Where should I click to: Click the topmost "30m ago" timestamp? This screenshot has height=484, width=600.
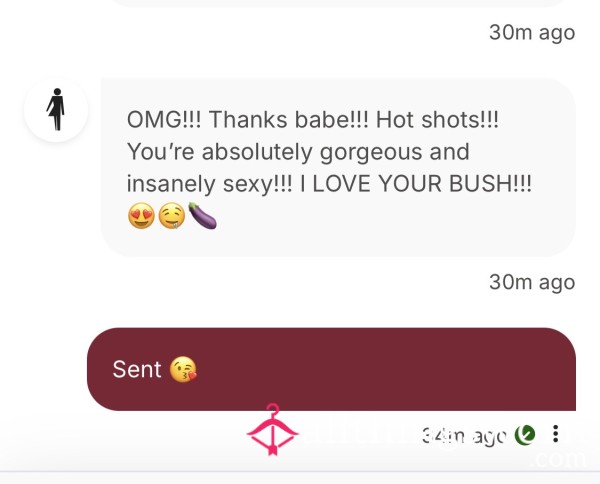tap(531, 32)
